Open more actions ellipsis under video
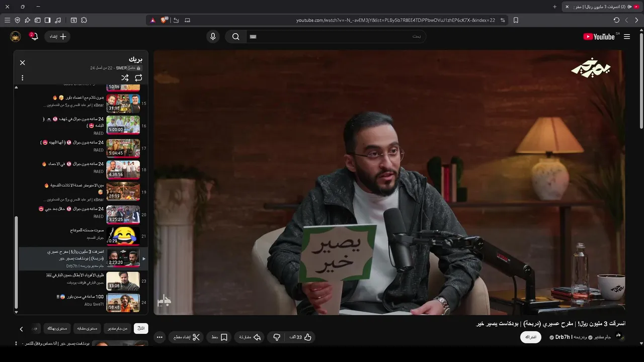This screenshot has width=644, height=362. tap(159, 337)
